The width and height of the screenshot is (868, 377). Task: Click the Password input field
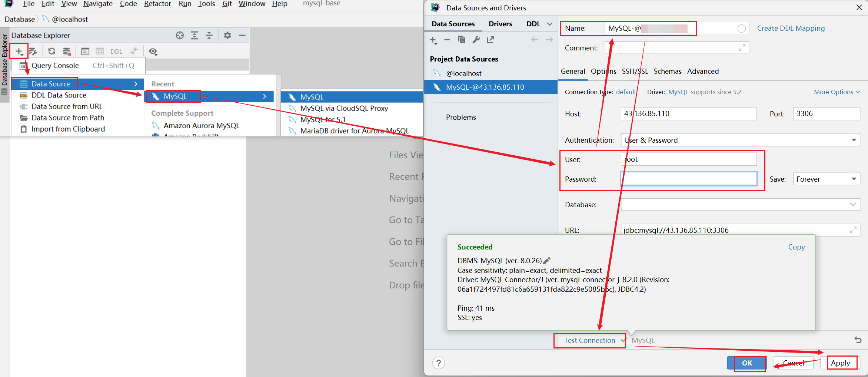tap(689, 179)
